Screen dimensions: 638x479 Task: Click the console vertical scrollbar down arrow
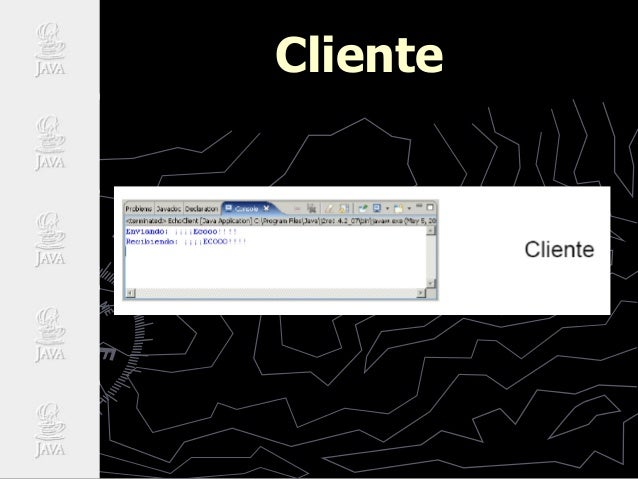[430, 283]
